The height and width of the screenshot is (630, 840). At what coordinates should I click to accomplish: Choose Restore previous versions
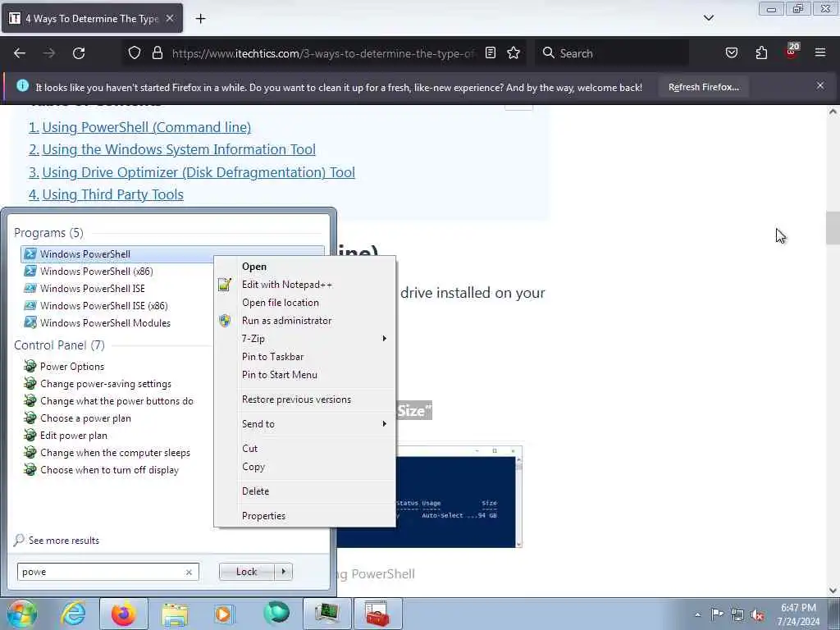(305, 399)
